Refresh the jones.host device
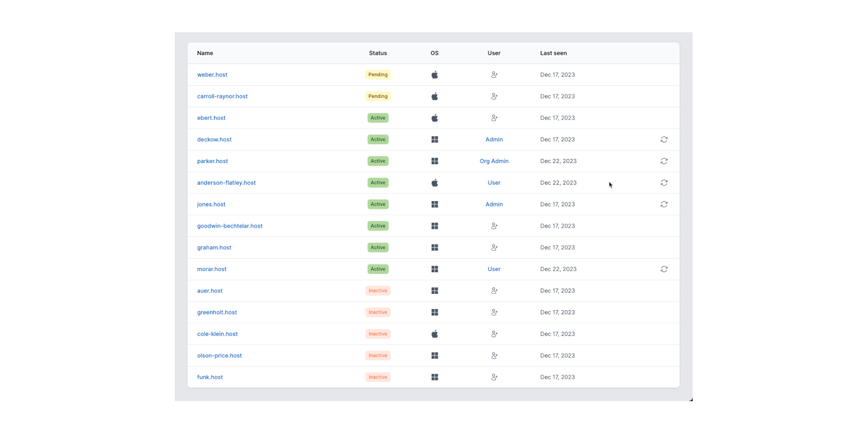The image size is (868, 434). pyautogui.click(x=664, y=204)
